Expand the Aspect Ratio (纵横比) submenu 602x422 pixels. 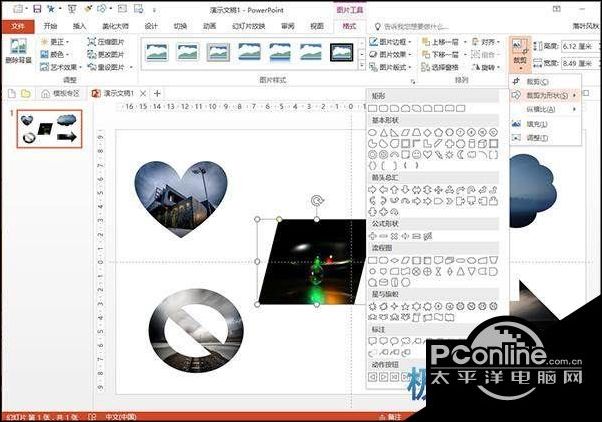[x=545, y=109]
